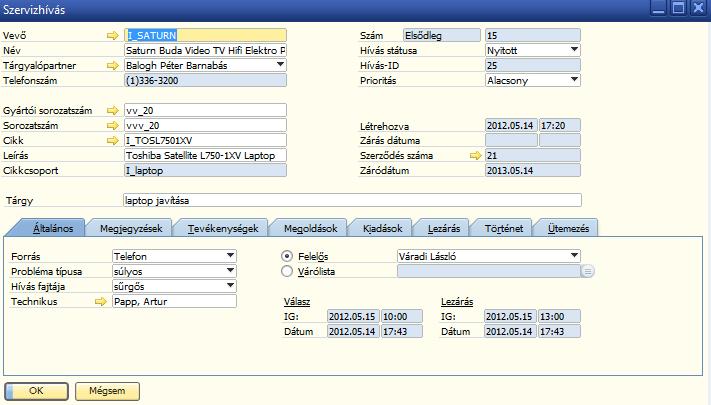Click the Létrehozva date 2012.05.14
The image size is (711, 405).
(511, 126)
